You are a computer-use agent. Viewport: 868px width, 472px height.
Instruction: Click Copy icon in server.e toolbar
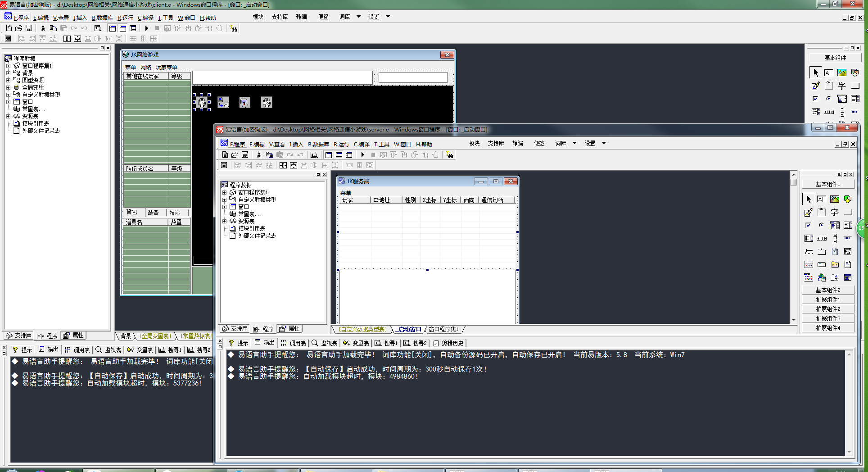(269, 154)
